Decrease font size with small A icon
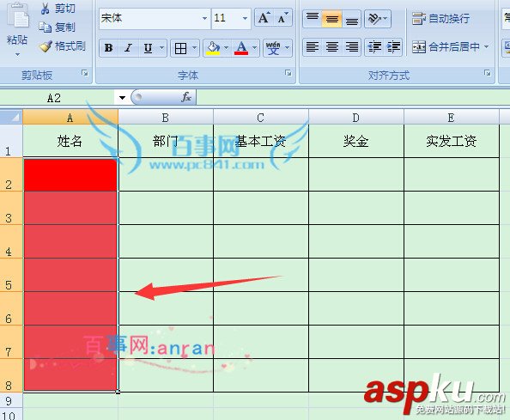The width and height of the screenshot is (510, 420). tap(283, 17)
